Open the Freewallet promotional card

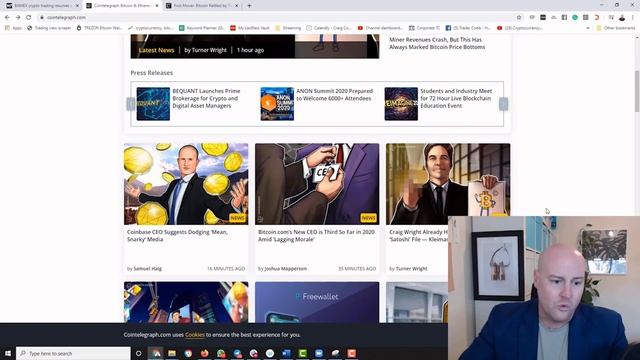click(317, 302)
